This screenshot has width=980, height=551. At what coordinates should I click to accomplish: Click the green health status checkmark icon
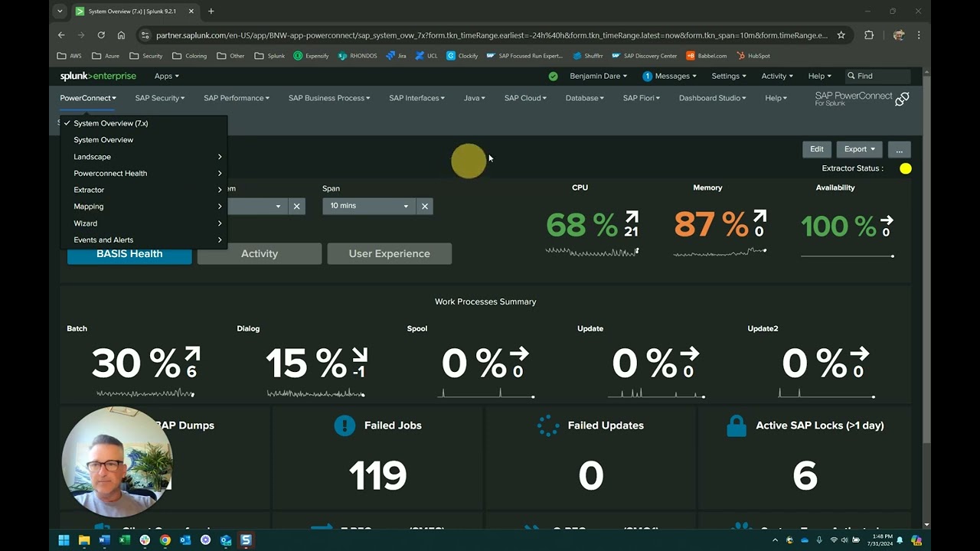[x=554, y=76]
